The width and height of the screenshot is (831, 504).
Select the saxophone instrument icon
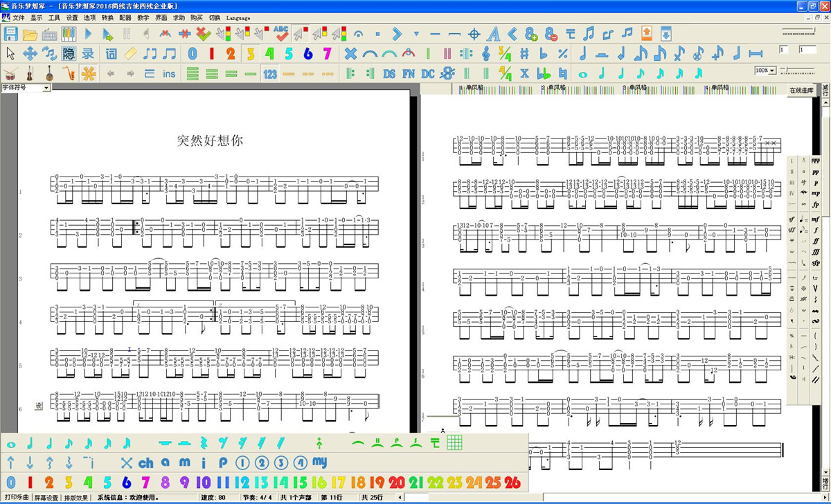[x=69, y=73]
